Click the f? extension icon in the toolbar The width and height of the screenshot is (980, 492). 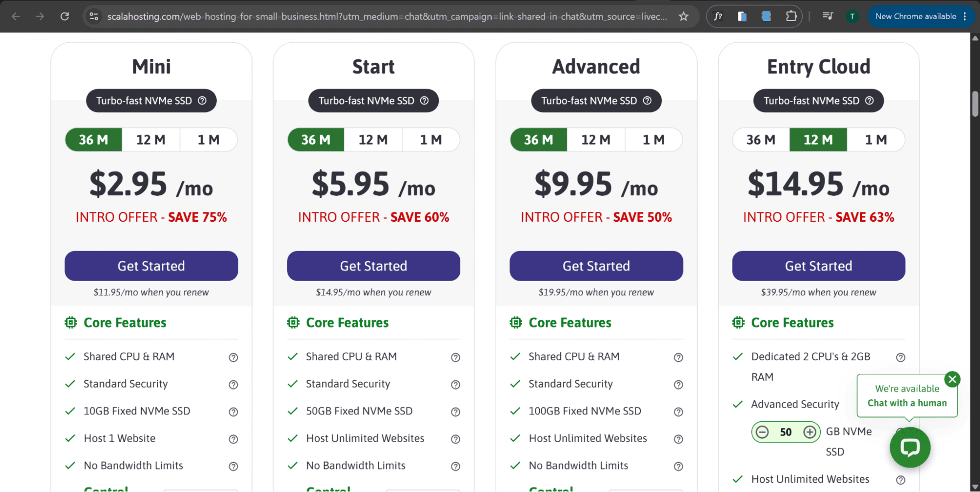[718, 16]
